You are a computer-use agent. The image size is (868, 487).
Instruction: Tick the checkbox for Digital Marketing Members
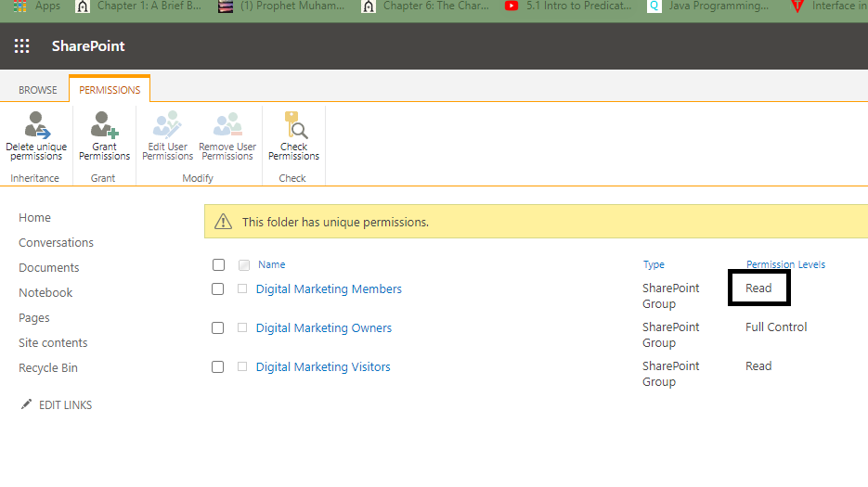217,288
